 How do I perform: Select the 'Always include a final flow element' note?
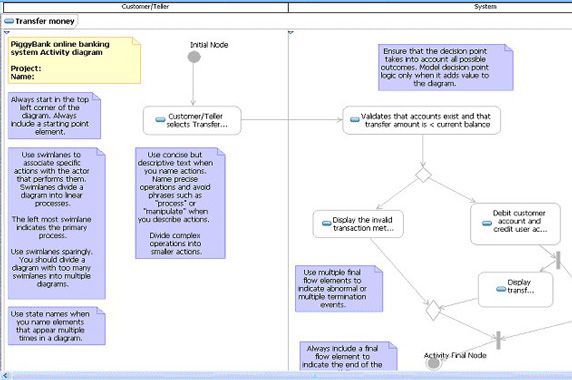(x=348, y=356)
